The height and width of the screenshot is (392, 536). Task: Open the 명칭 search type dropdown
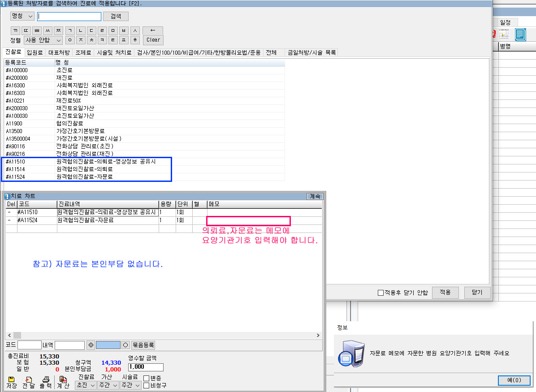click(22, 16)
